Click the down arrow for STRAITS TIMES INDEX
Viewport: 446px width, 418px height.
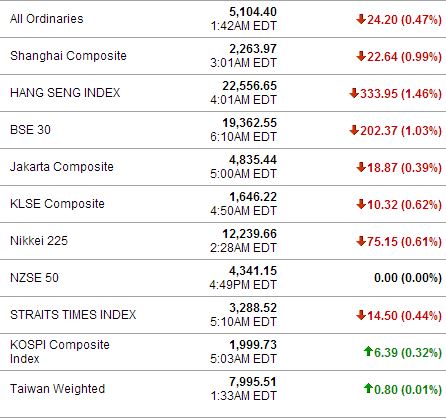(361, 315)
